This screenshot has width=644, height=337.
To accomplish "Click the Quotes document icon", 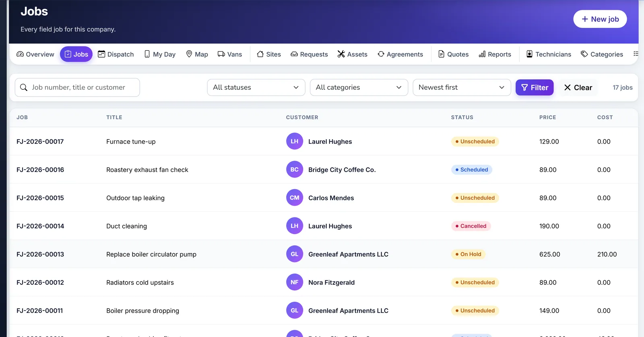I will pyautogui.click(x=442, y=54).
